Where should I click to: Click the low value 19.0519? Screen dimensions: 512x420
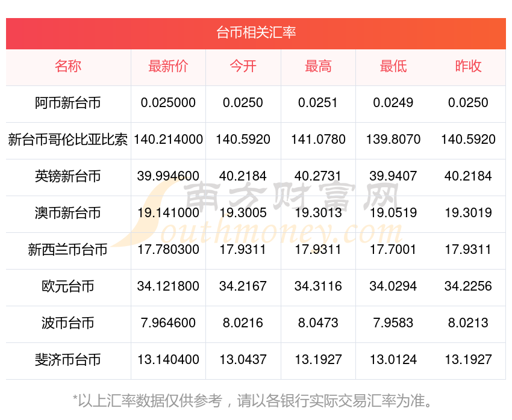coord(393,213)
